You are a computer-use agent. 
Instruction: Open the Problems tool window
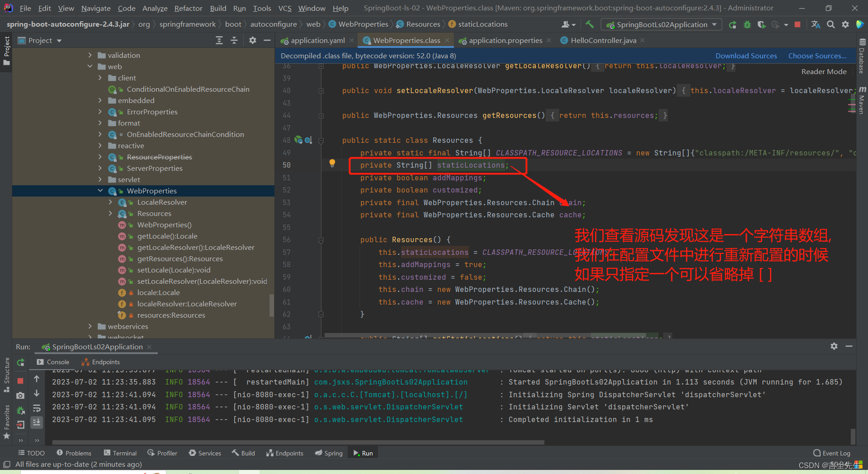tap(74, 453)
